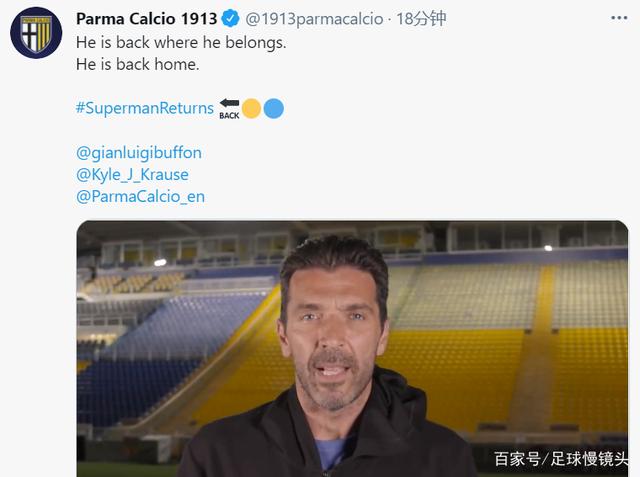Click the tweet text 'He is back home.'
640x477 pixels.
138,64
